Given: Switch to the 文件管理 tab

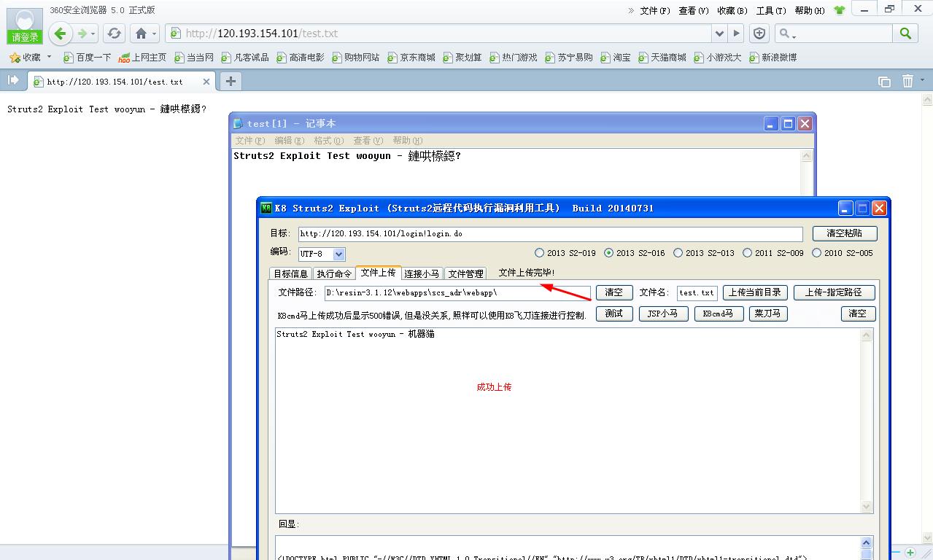Looking at the screenshot, I should pos(465,273).
